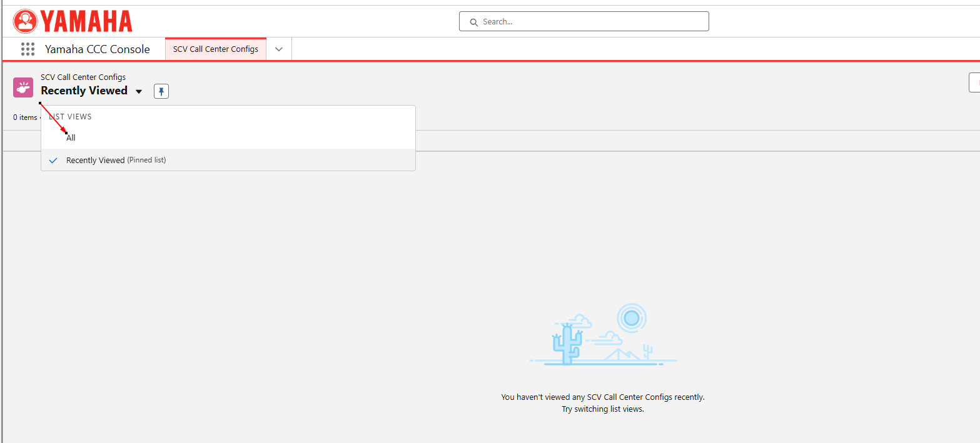Click the Try switching list views message
The image size is (980, 443).
pos(603,409)
